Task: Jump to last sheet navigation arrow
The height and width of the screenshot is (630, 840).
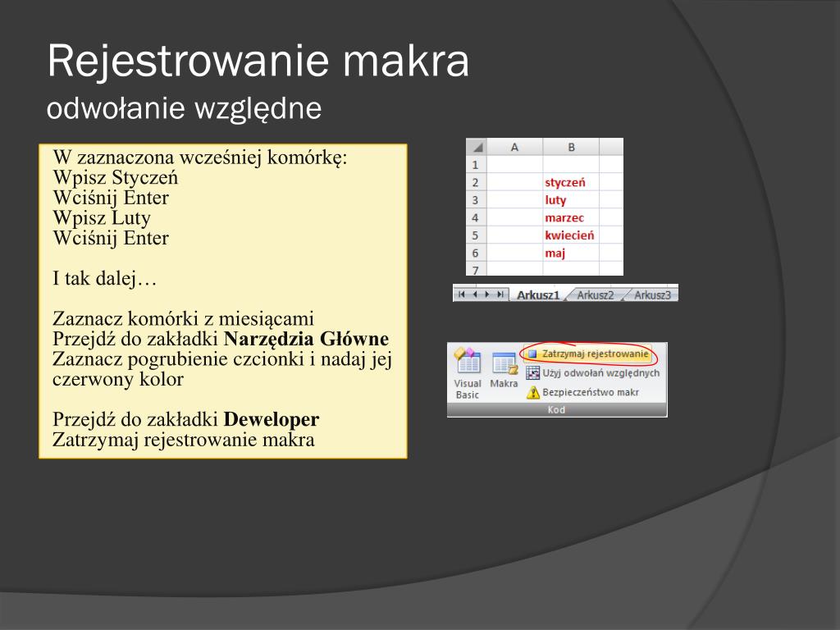Action: point(500,294)
